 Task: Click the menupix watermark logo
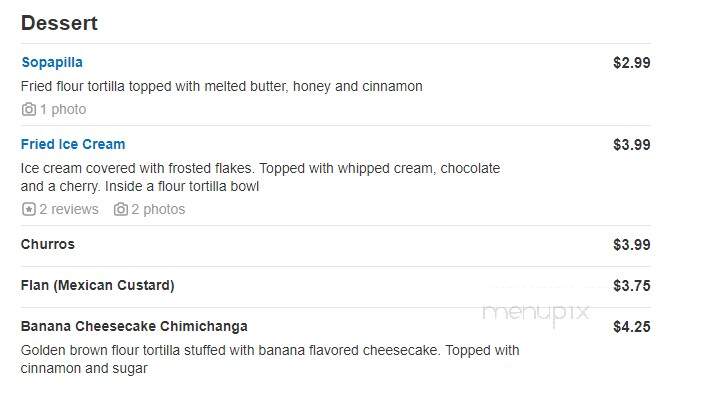tap(536, 314)
